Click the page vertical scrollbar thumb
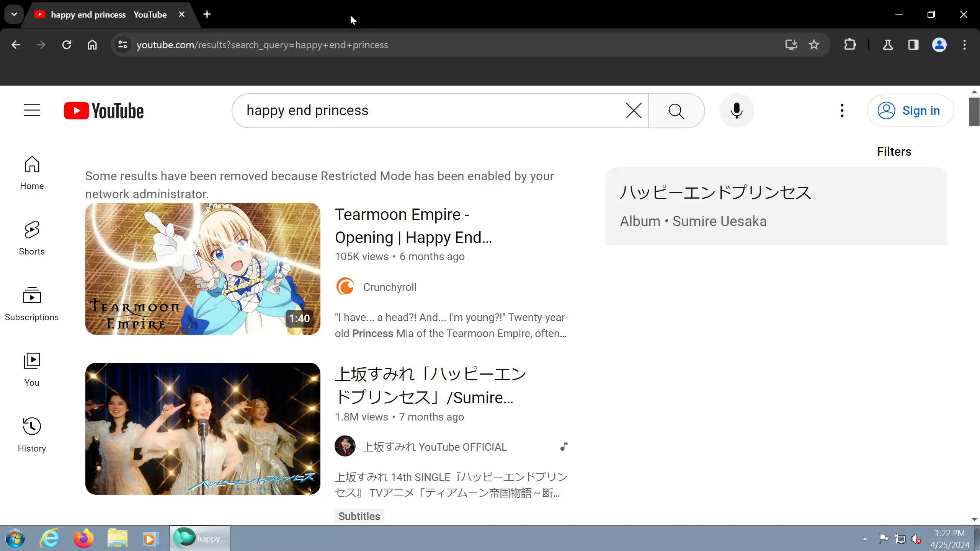This screenshot has width=980, height=551. pyautogui.click(x=974, y=112)
